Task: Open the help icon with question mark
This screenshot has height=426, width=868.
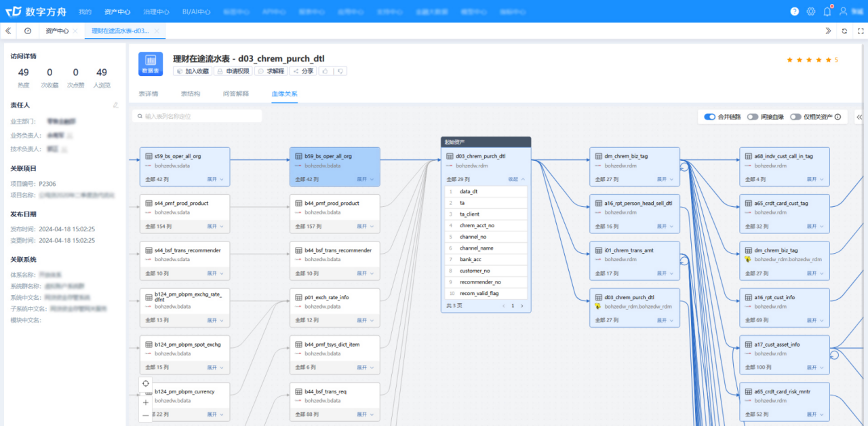Action: (795, 10)
